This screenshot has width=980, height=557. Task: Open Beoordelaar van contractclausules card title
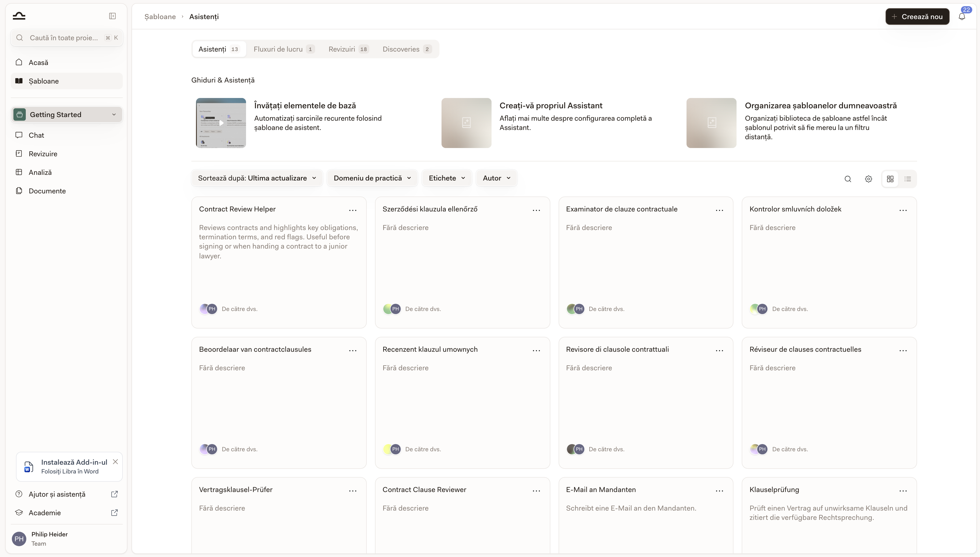pos(255,350)
